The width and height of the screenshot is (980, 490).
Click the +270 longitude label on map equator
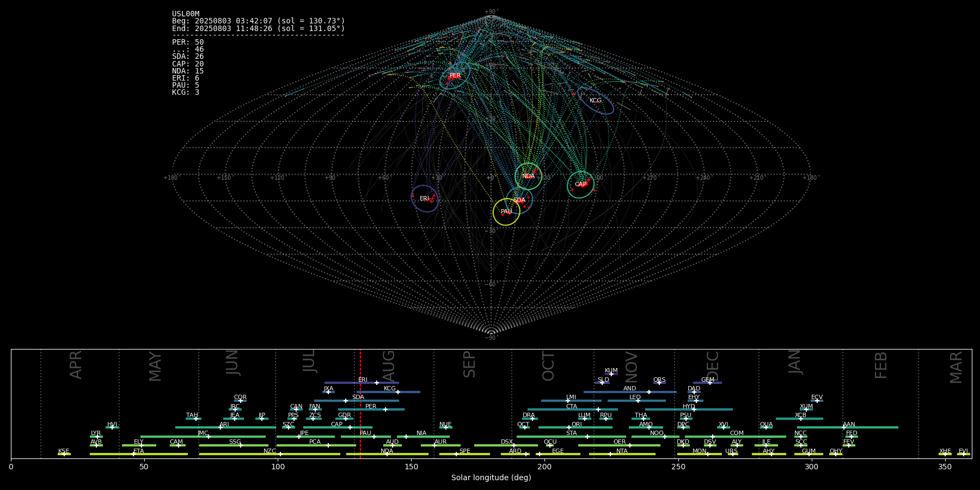point(650,178)
